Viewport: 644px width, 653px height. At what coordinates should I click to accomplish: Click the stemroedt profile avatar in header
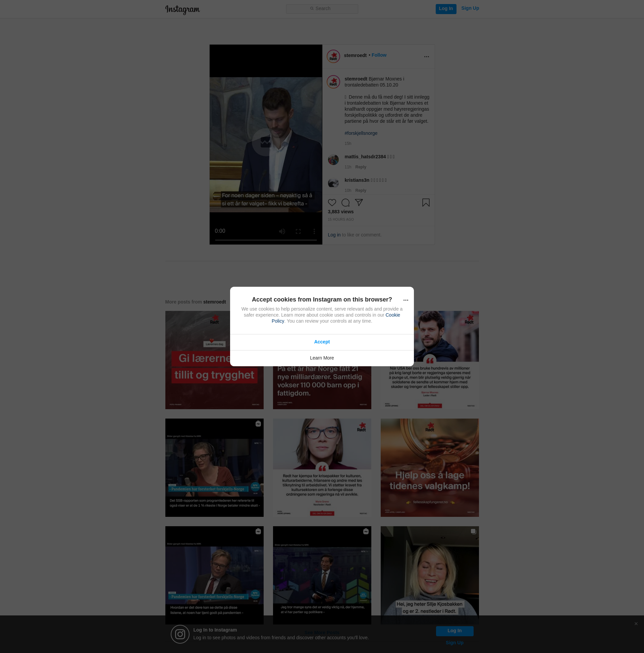(333, 56)
